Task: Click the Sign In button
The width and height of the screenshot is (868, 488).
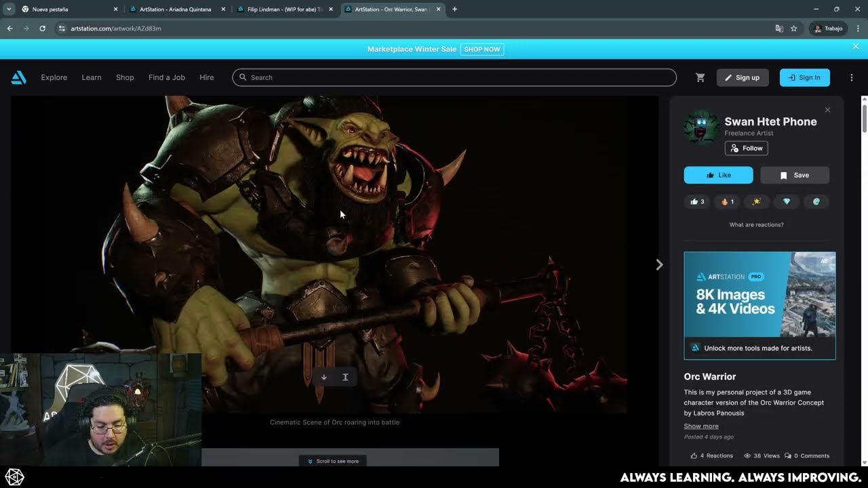Action: point(804,77)
